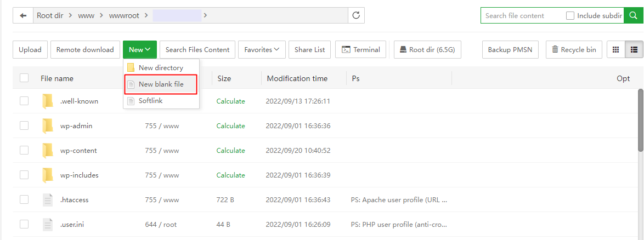Click the .htaccess file icon

point(48,200)
